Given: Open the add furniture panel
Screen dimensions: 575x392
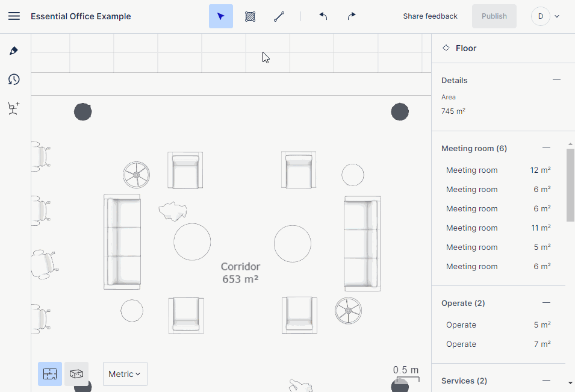Looking at the screenshot, I should coord(13,108).
